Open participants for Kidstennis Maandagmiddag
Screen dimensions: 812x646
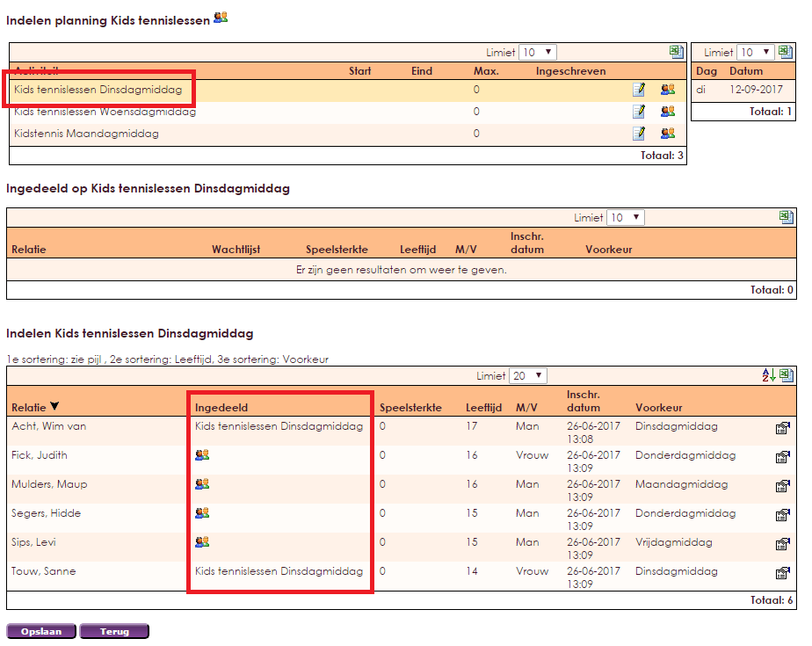[668, 134]
